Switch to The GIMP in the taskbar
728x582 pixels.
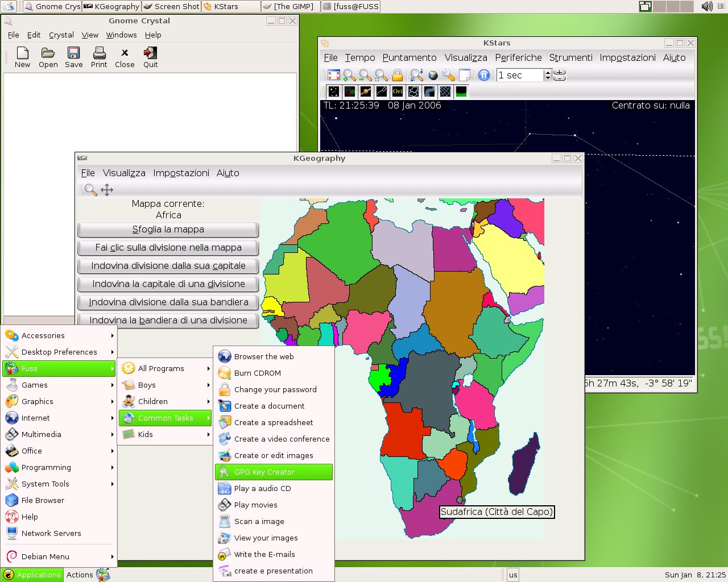pos(290,6)
